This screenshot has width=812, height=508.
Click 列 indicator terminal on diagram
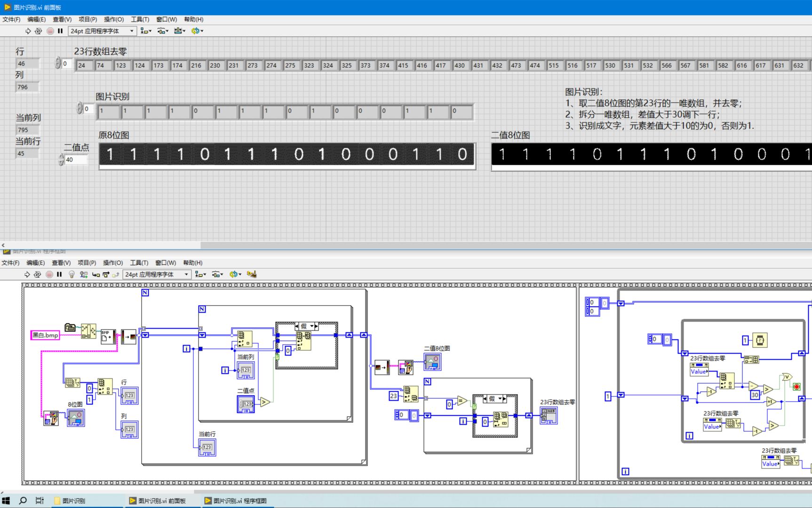129,429
